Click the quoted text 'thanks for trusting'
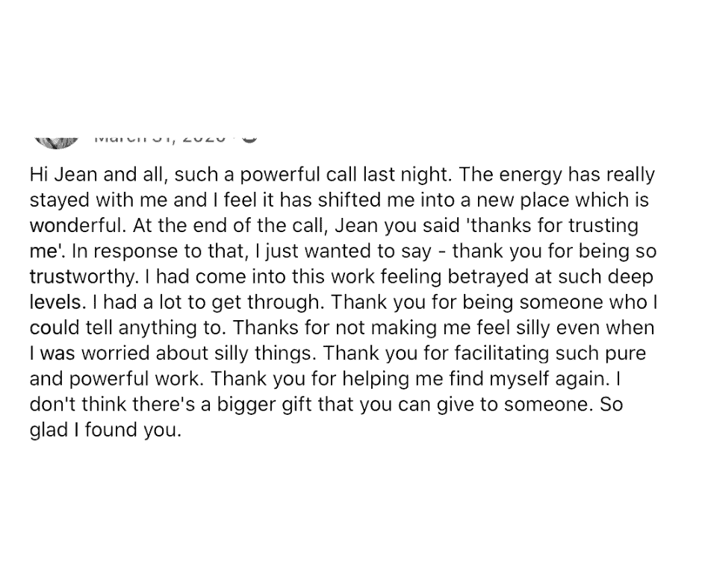This screenshot has height=588, width=702. 555,225
